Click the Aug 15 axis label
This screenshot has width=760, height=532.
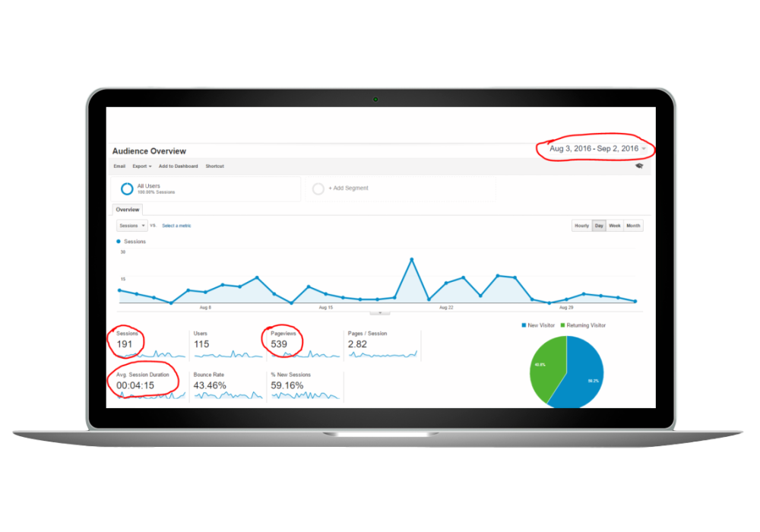point(326,307)
